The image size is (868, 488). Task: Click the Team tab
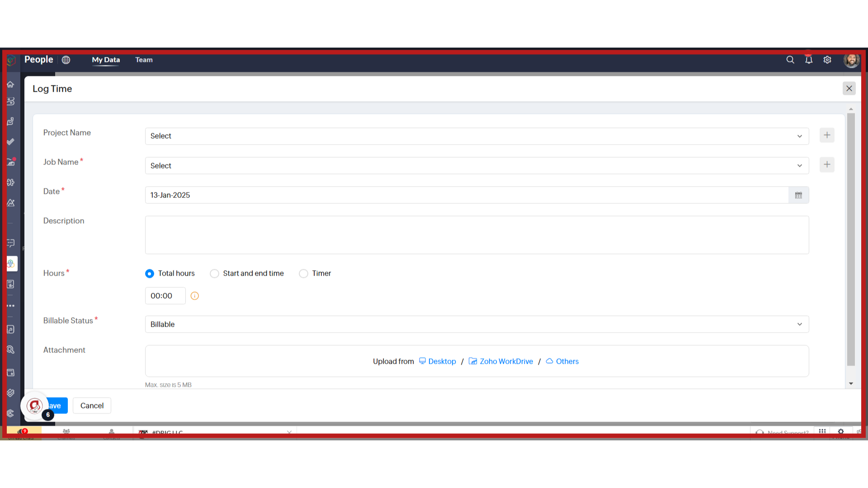tap(144, 60)
